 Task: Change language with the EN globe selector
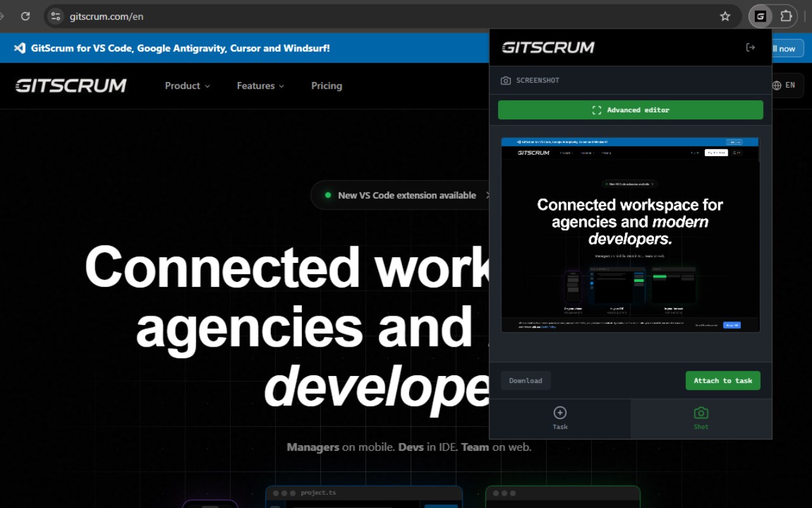[783, 85]
